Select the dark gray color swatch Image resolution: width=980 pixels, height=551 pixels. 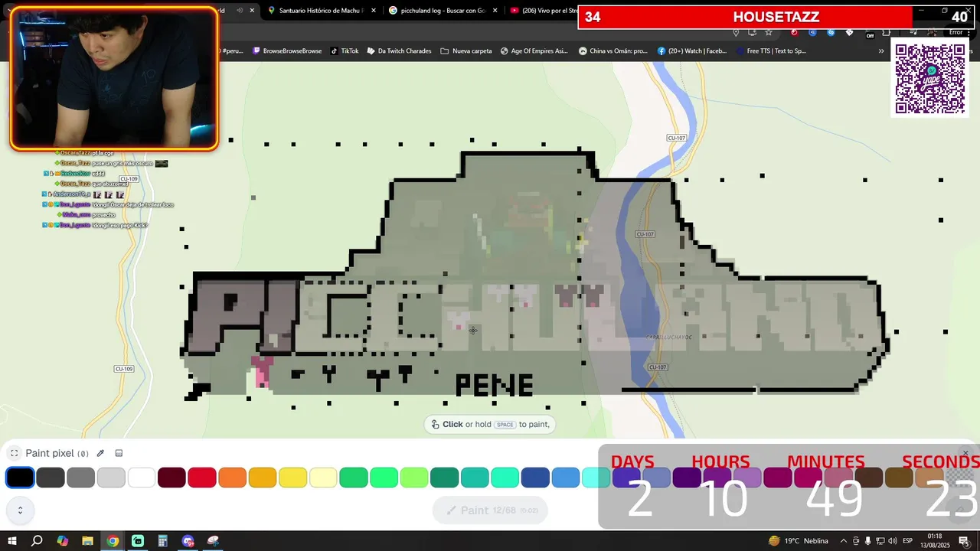51,478
